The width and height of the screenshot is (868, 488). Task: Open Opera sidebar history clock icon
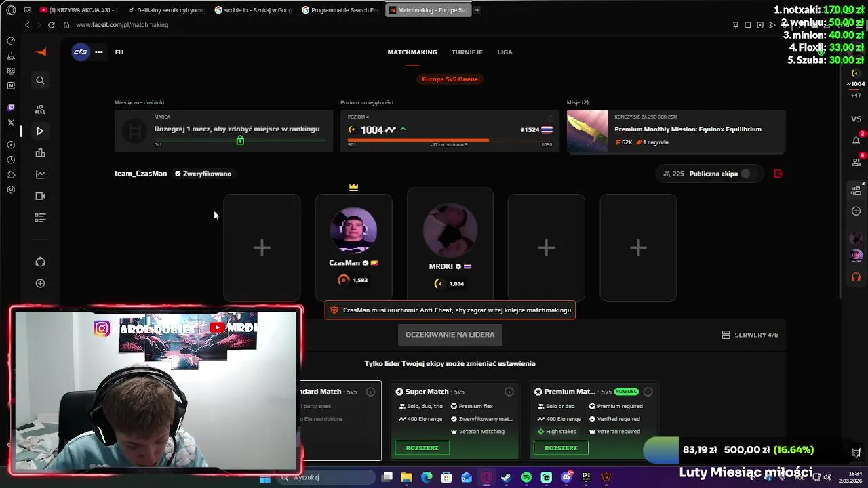coord(11,160)
